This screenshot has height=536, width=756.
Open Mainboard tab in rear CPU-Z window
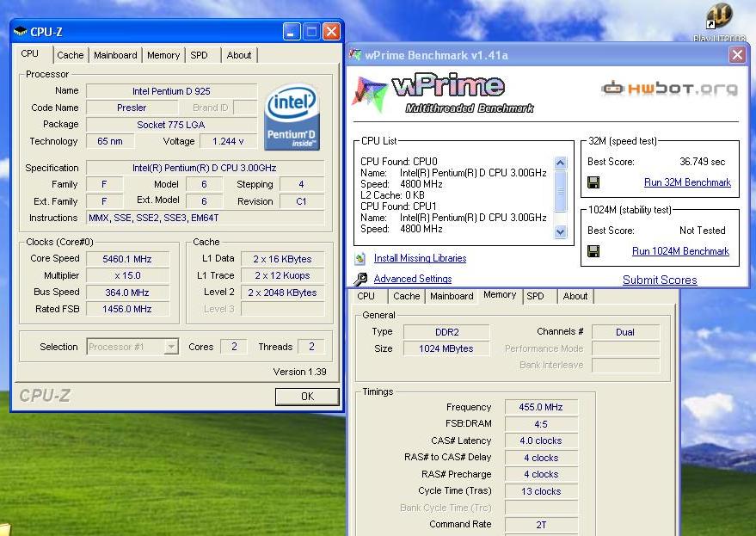click(452, 296)
